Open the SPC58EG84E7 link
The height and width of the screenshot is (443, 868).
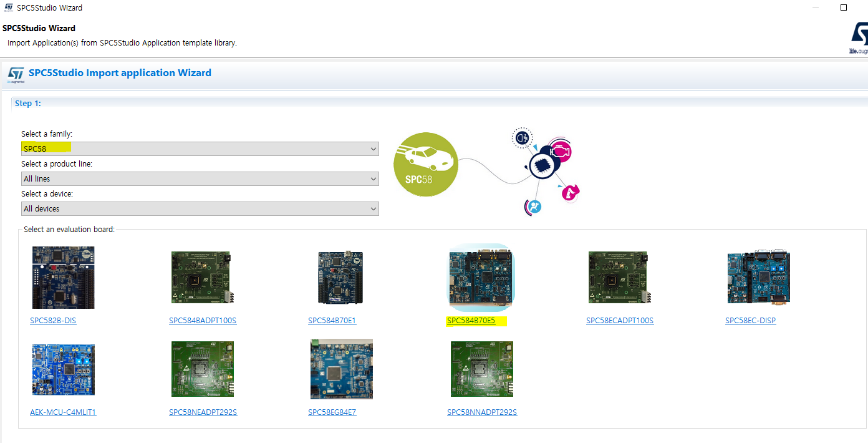(x=332, y=412)
